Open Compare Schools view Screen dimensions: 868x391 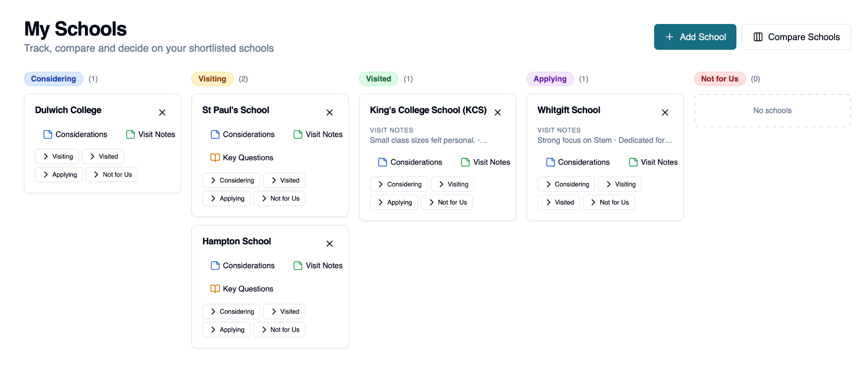(x=796, y=37)
